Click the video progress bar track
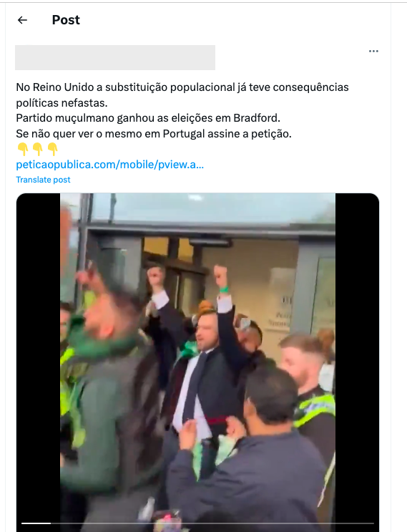The width and height of the screenshot is (407, 532). pos(197,523)
